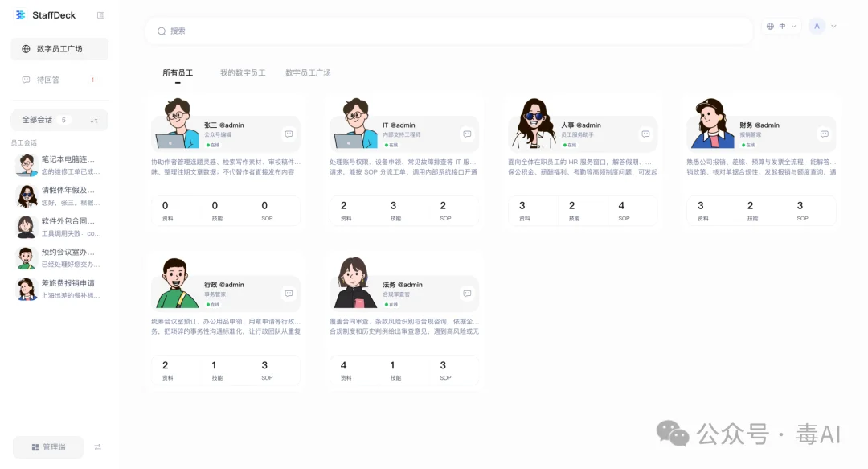Start chat with 法务 via message icon
868x469 pixels.
(x=467, y=294)
